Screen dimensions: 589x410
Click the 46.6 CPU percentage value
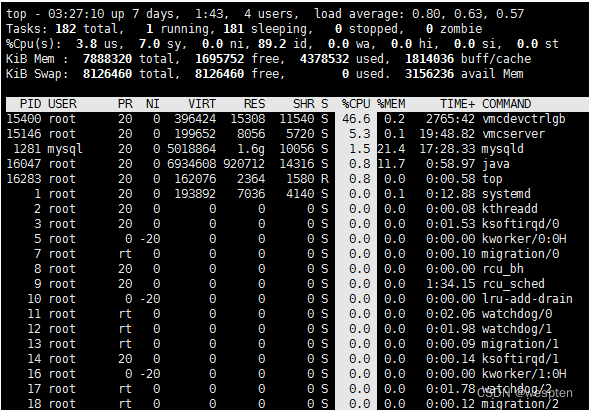tap(356, 119)
